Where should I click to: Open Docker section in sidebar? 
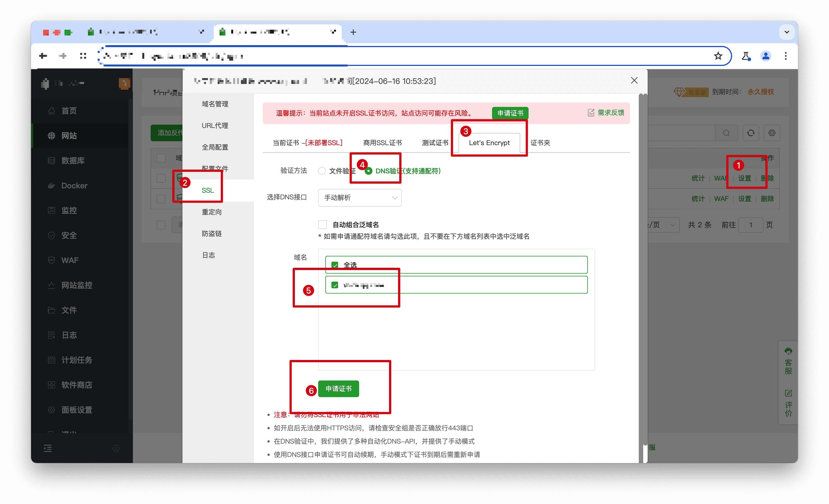click(x=74, y=185)
